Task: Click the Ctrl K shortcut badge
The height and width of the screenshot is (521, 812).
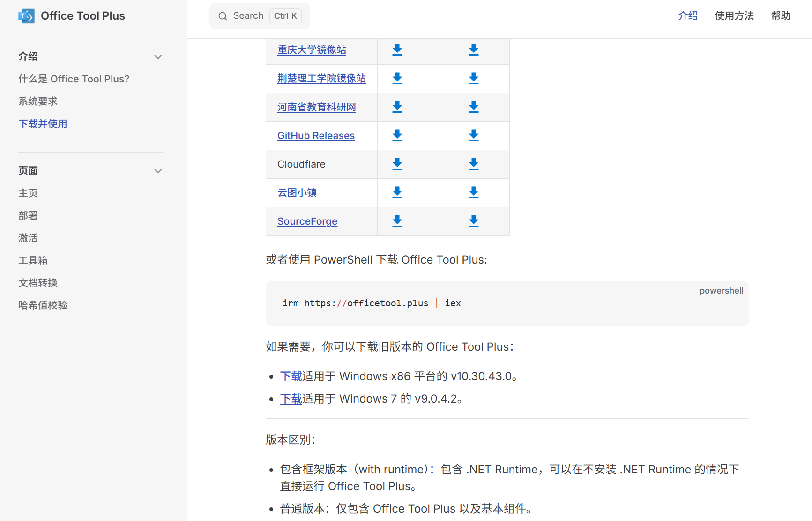Action: [x=285, y=16]
